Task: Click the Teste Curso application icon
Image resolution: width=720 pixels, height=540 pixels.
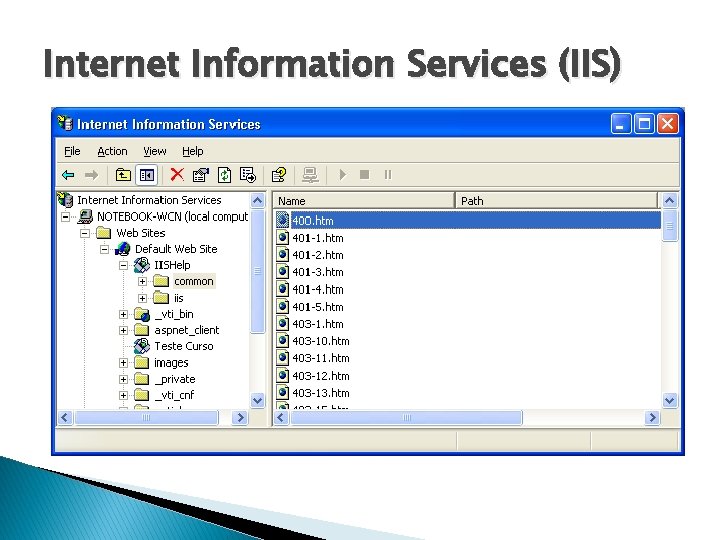Action: pyautogui.click(x=142, y=346)
